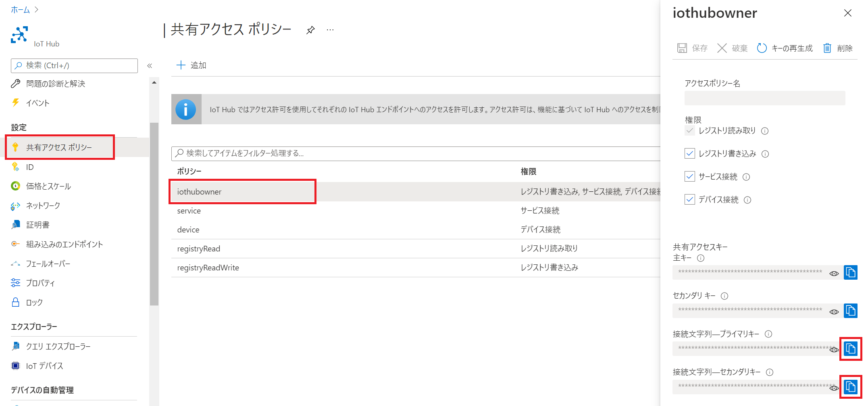Open 共有アクセス ポリシー in the sidebar
Viewport: 868px width, 406px height.
[x=60, y=147]
